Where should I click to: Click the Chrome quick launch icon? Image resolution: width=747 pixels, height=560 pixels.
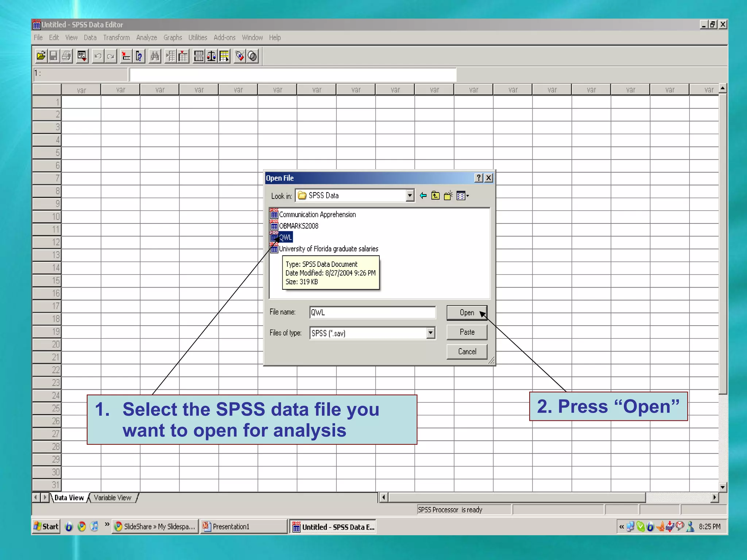click(x=82, y=526)
